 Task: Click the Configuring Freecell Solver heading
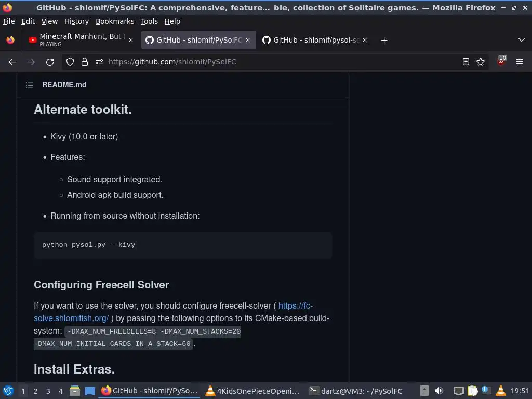point(101,285)
